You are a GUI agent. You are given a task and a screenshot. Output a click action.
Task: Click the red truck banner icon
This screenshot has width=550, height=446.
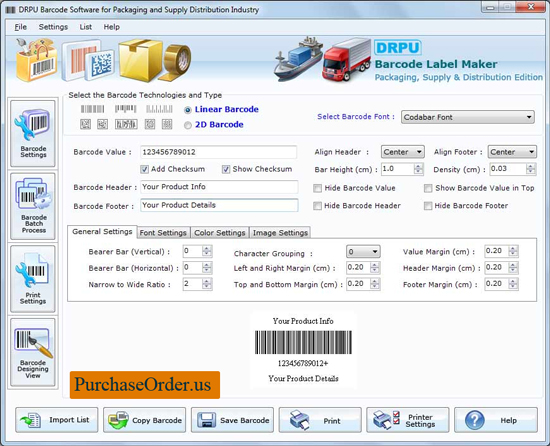pos(346,60)
